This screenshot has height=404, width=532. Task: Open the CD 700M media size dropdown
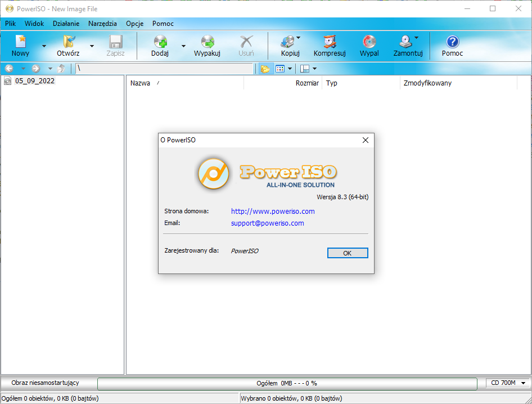pos(508,383)
